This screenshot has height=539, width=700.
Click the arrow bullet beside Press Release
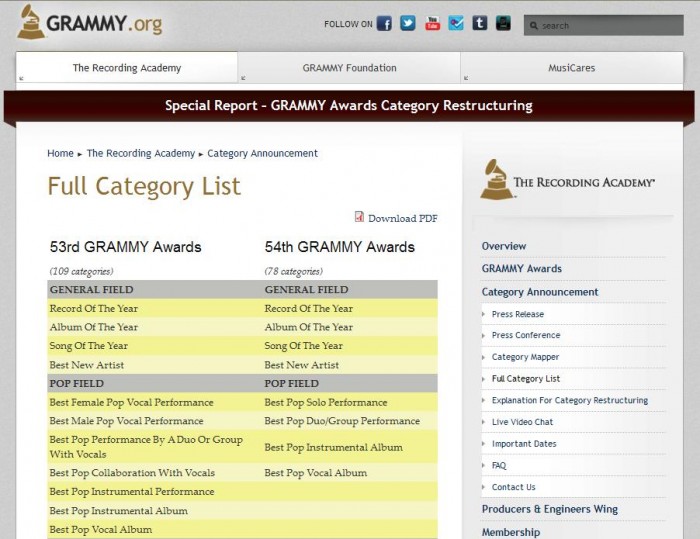tap(483, 314)
